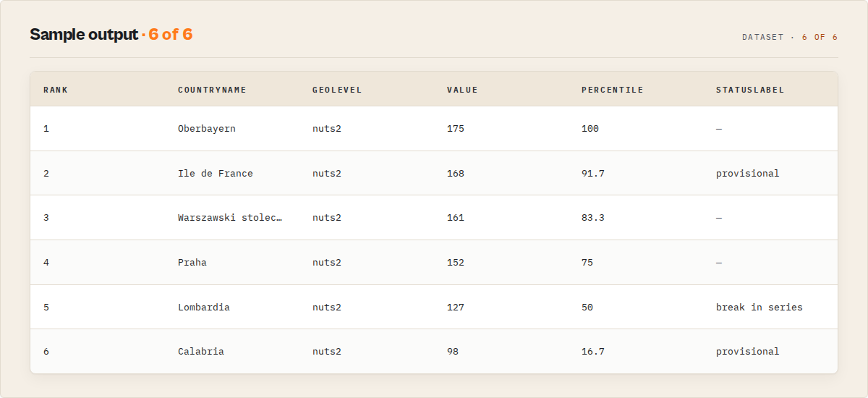Click the percentile 91.7 cell
Image resolution: width=868 pixels, height=398 pixels.
[x=593, y=174]
